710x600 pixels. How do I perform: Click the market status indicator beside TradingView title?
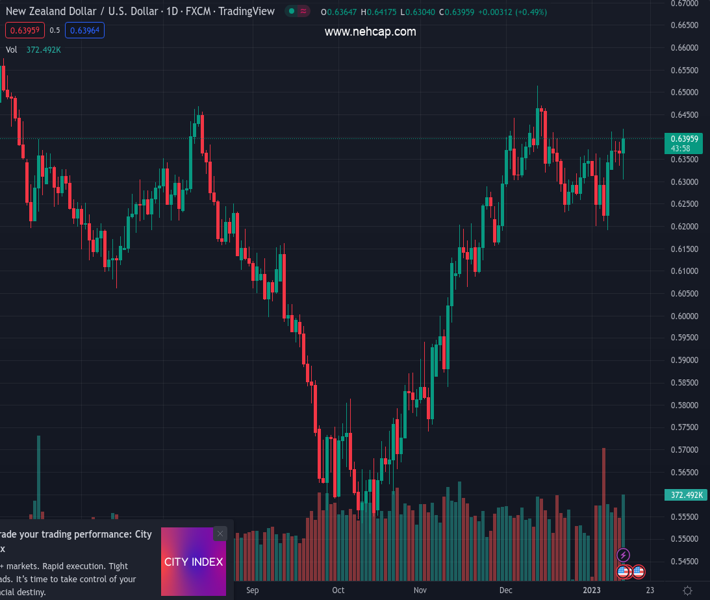tap(292, 12)
